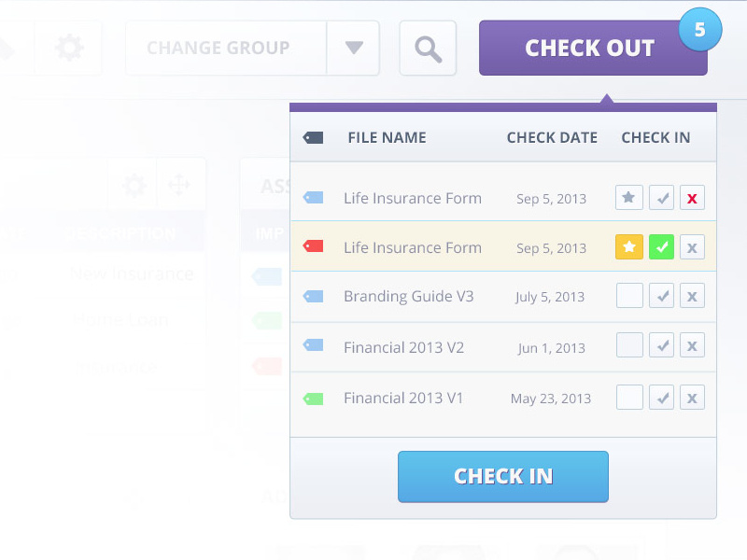Click the checkmark icon on Financial 2013 V2 row
Image resolution: width=747 pixels, height=560 pixels.
point(661,346)
